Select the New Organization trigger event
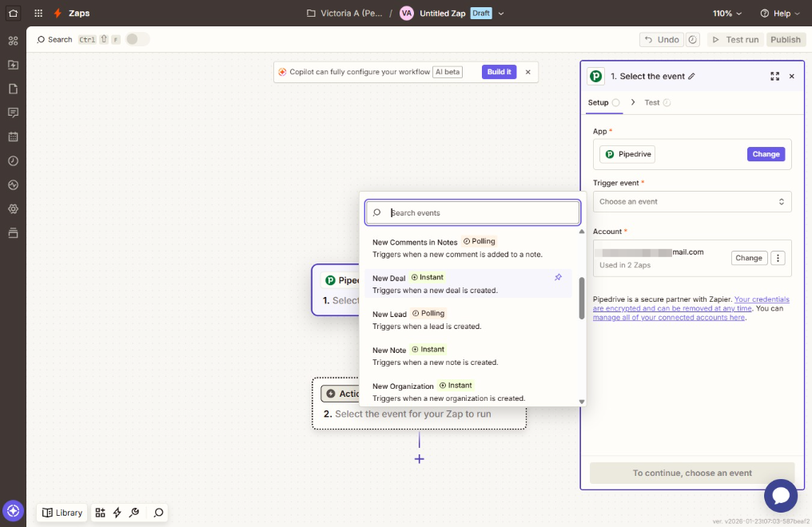The image size is (812, 527). (468, 392)
